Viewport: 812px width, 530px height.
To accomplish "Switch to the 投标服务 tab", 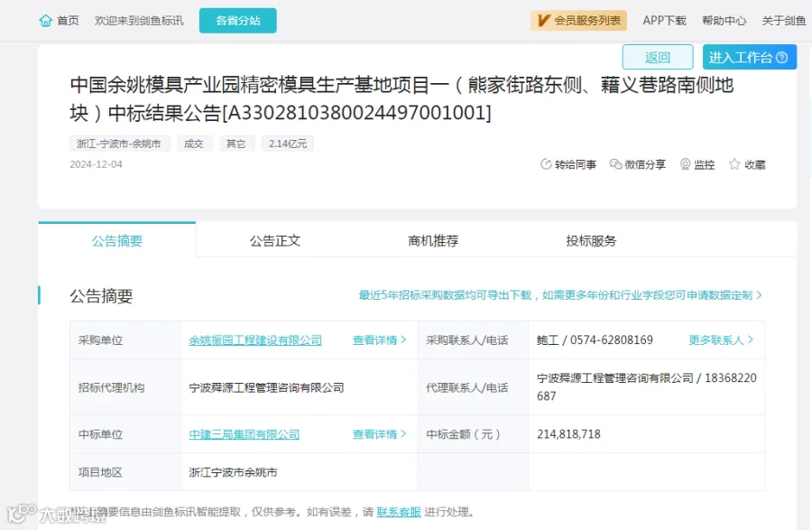I will click(591, 240).
